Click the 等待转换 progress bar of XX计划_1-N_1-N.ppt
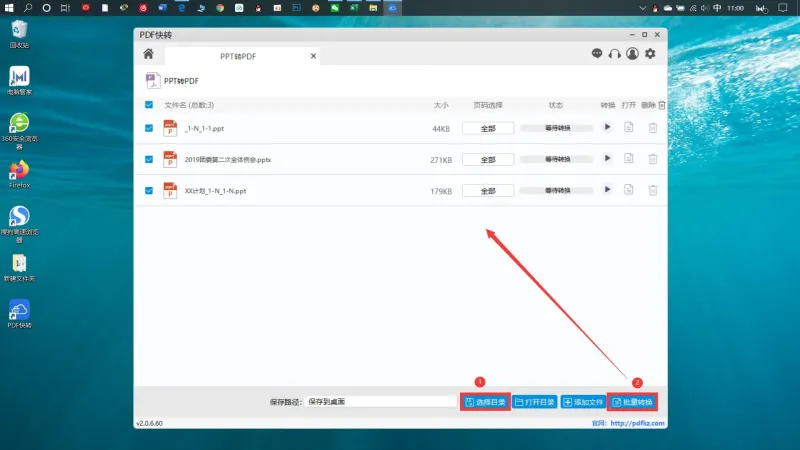Image resolution: width=800 pixels, height=450 pixels. pos(557,190)
